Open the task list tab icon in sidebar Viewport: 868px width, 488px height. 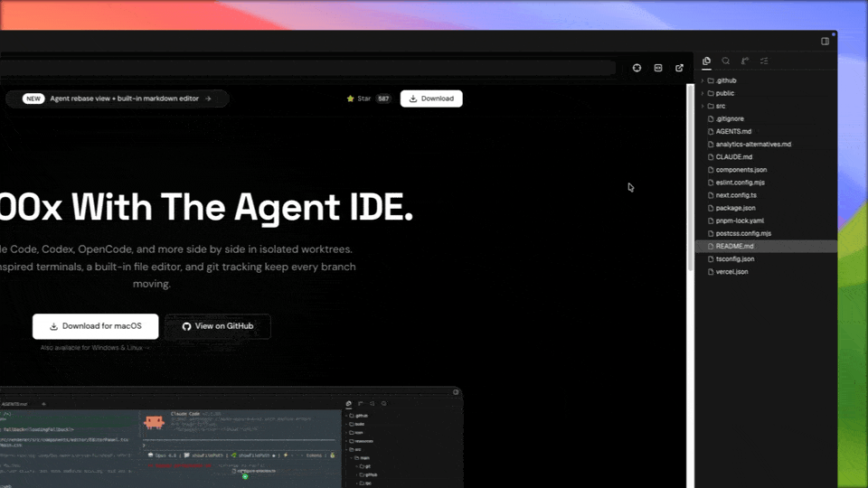coord(764,61)
